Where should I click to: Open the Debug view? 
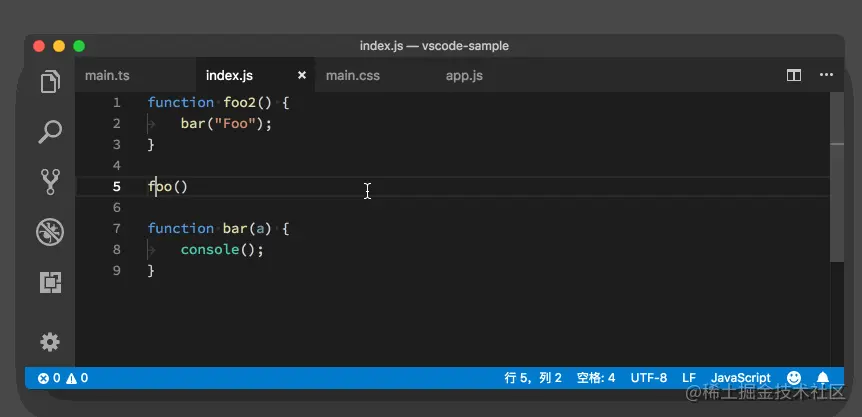click(50, 232)
